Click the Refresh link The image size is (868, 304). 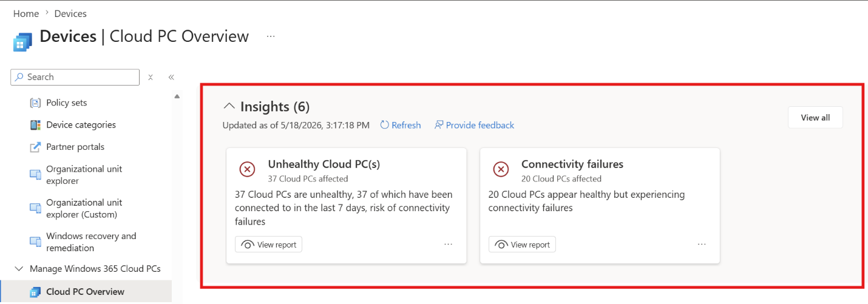(406, 125)
